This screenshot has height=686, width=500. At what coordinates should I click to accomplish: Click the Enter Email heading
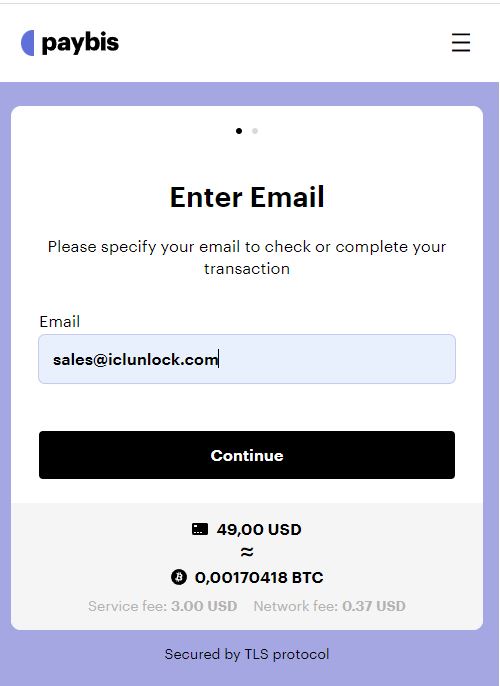(247, 197)
